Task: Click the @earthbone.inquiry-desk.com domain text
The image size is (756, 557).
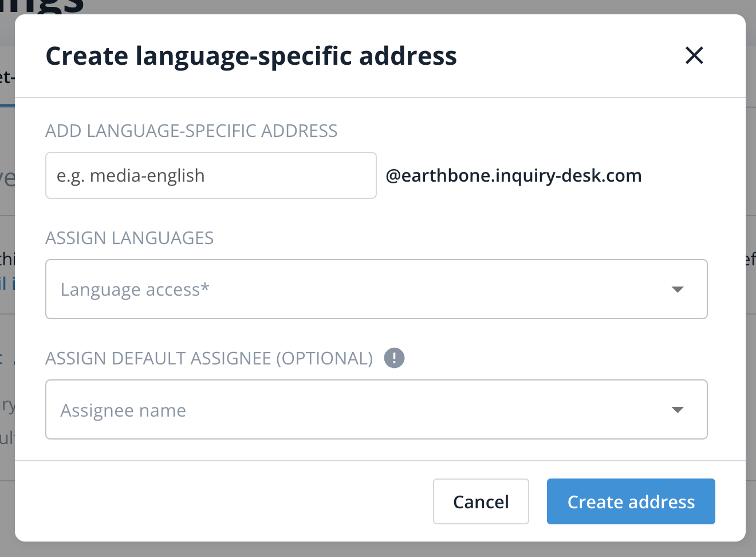Action: (513, 175)
